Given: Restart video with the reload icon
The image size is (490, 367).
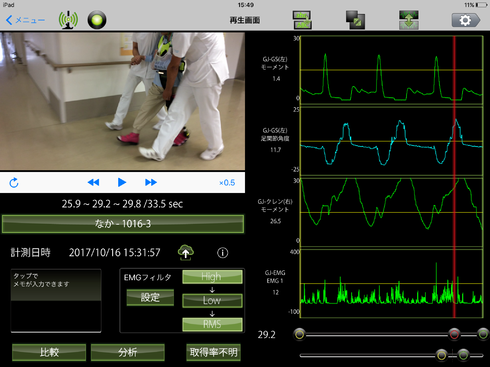Looking at the screenshot, I should point(14,182).
